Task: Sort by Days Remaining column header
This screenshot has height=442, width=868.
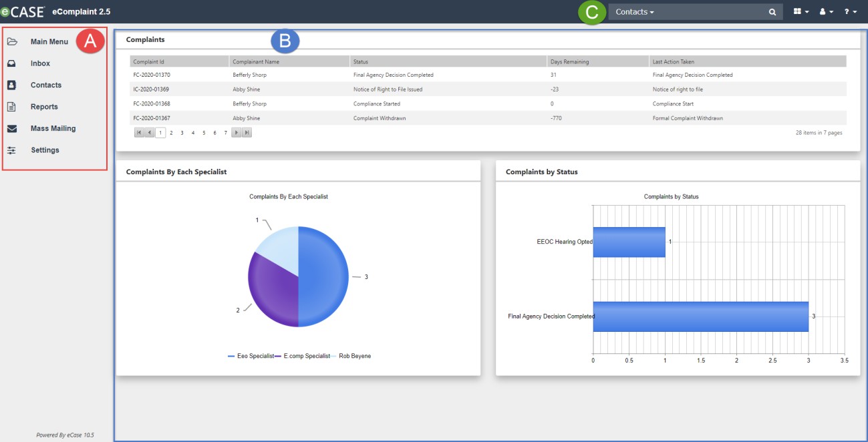Action: pos(597,61)
